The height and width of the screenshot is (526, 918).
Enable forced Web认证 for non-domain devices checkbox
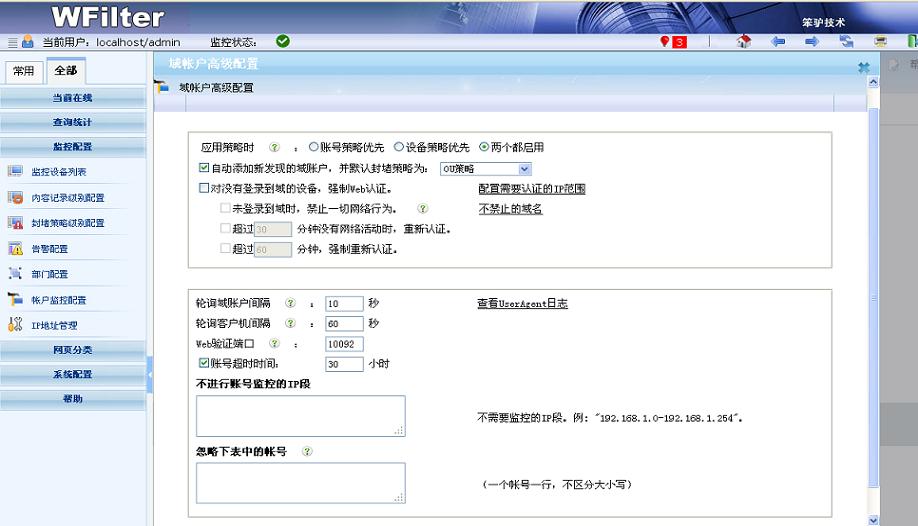205,188
